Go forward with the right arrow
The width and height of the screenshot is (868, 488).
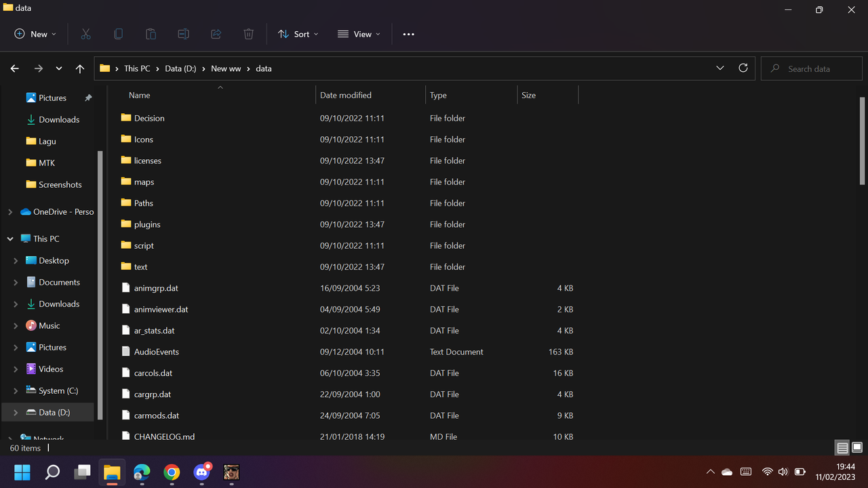point(38,68)
